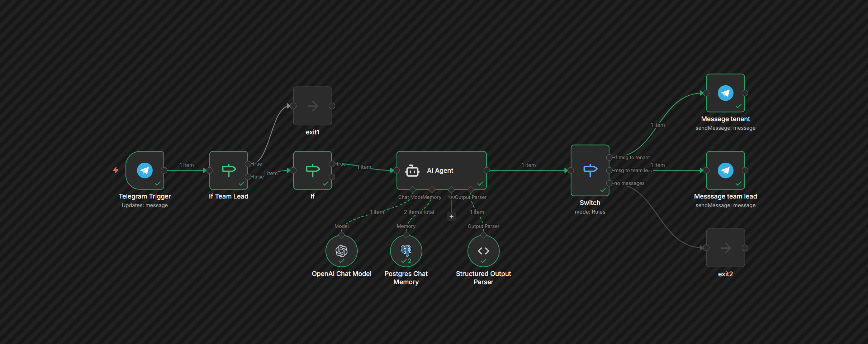Click the 'no messages' Switch output port
The image size is (868, 344).
coord(610,183)
